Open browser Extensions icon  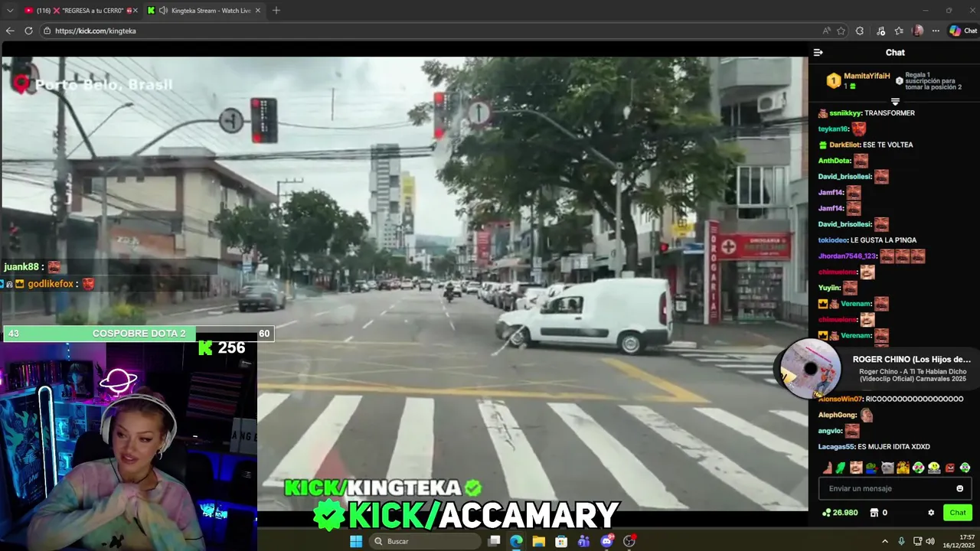click(860, 31)
